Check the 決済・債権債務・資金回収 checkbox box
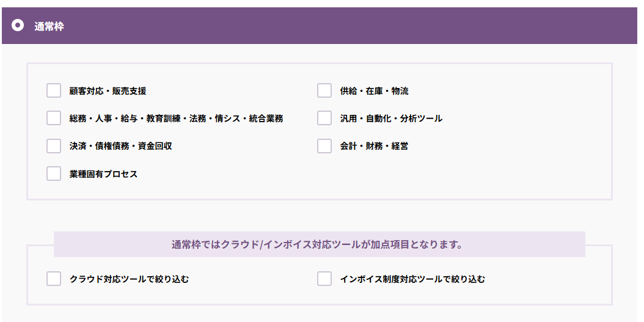This screenshot has height=322, width=644. pos(54,146)
